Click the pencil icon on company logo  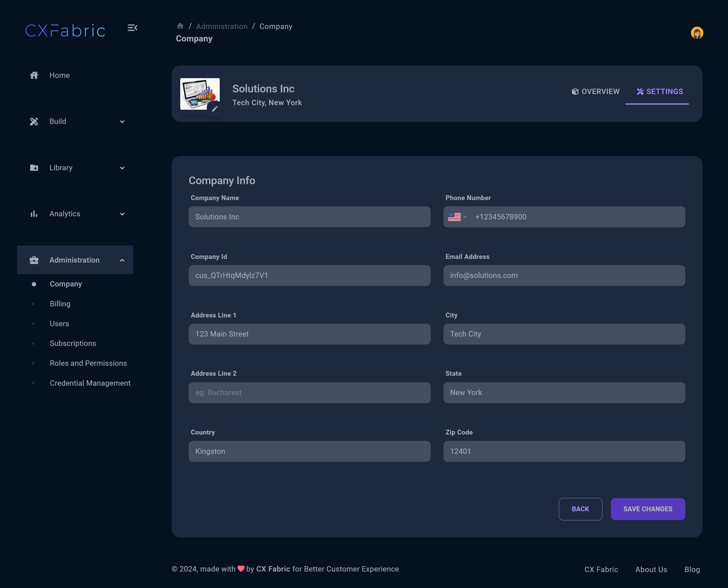coord(214,109)
